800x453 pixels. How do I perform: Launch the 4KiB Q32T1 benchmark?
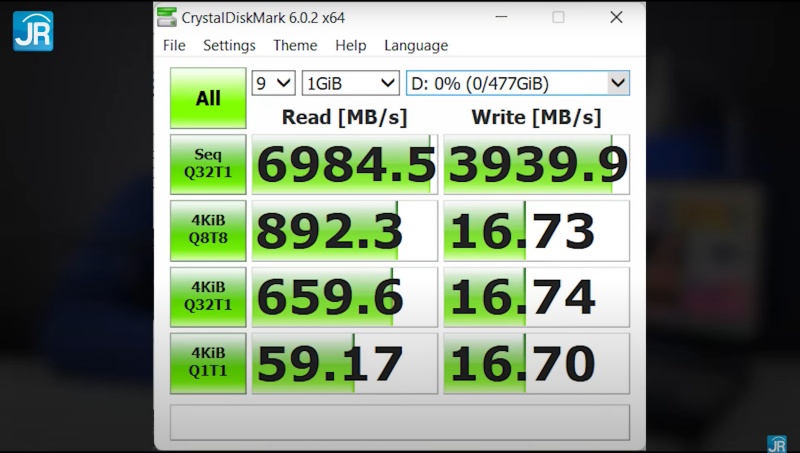[x=208, y=297]
